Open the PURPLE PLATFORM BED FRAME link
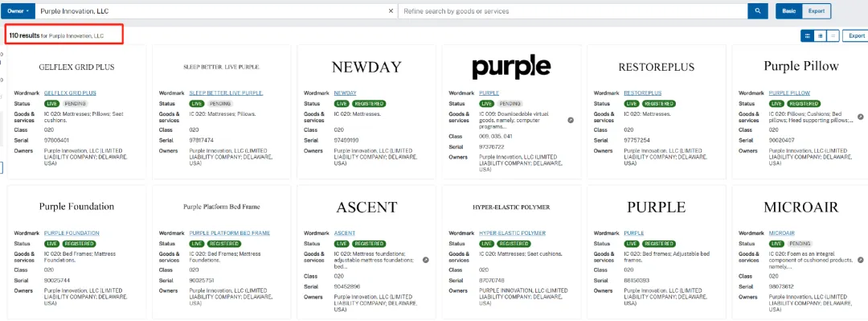 pos(230,233)
